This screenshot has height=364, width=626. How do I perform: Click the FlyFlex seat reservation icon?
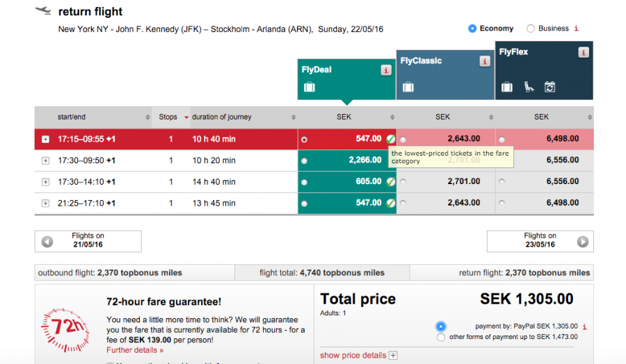(x=529, y=87)
